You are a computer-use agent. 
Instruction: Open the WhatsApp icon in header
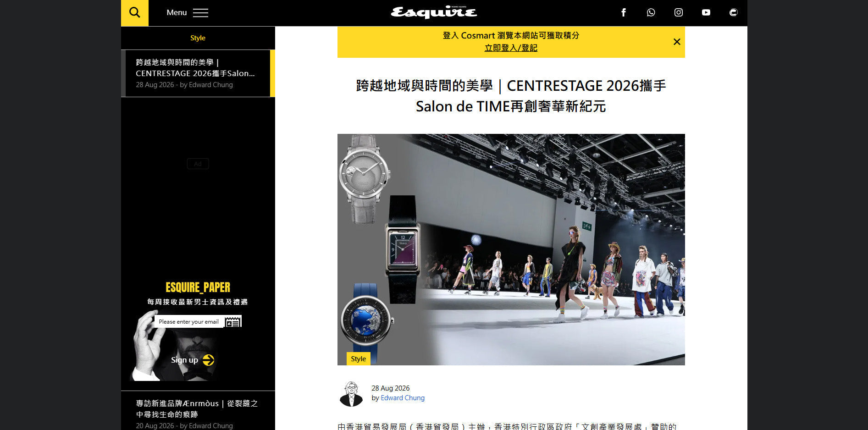(651, 13)
